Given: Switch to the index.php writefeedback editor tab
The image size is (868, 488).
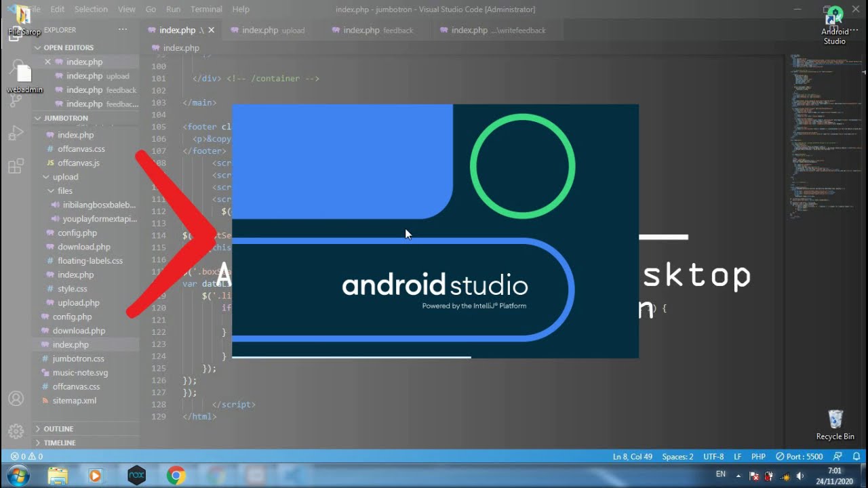Looking at the screenshot, I should 497,30.
